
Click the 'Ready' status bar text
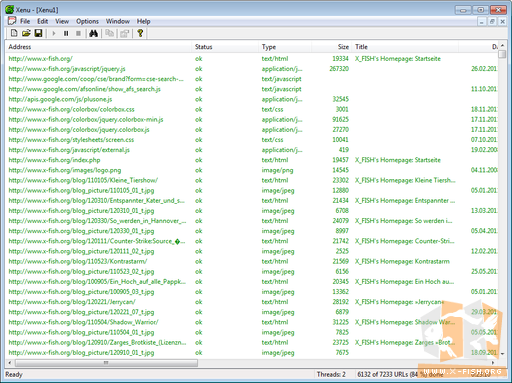[14, 374]
